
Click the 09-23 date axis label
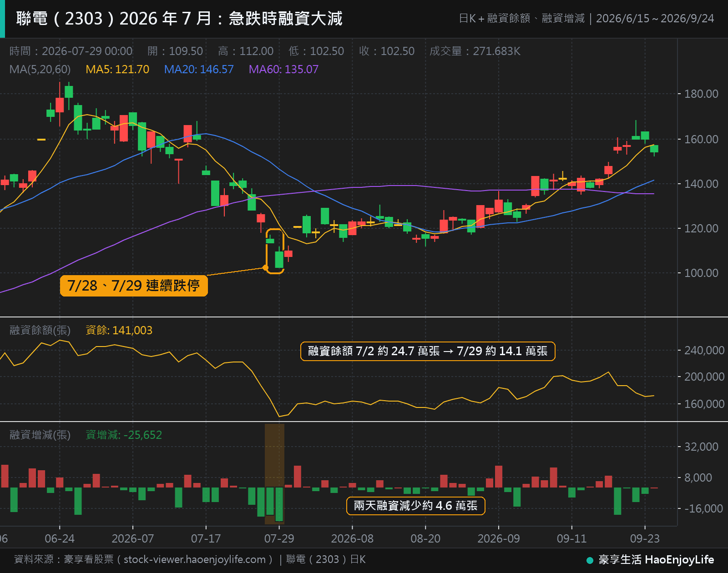(x=645, y=539)
